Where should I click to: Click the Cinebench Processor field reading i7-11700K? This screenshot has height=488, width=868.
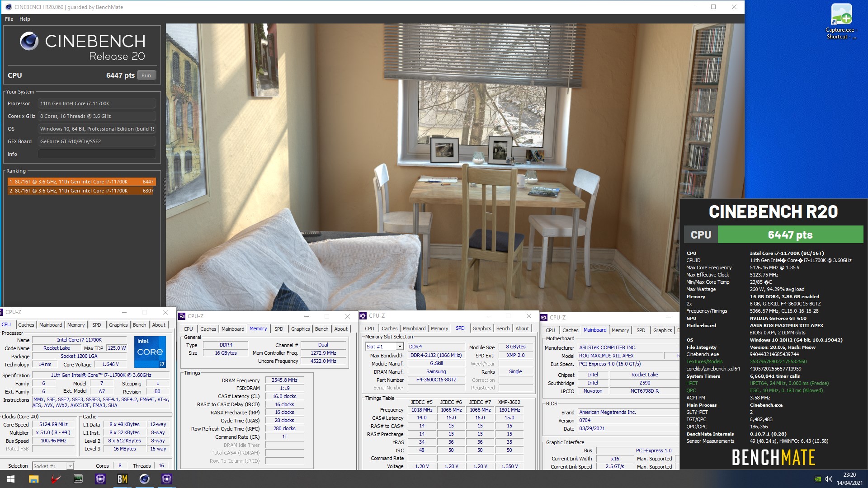[x=97, y=103]
